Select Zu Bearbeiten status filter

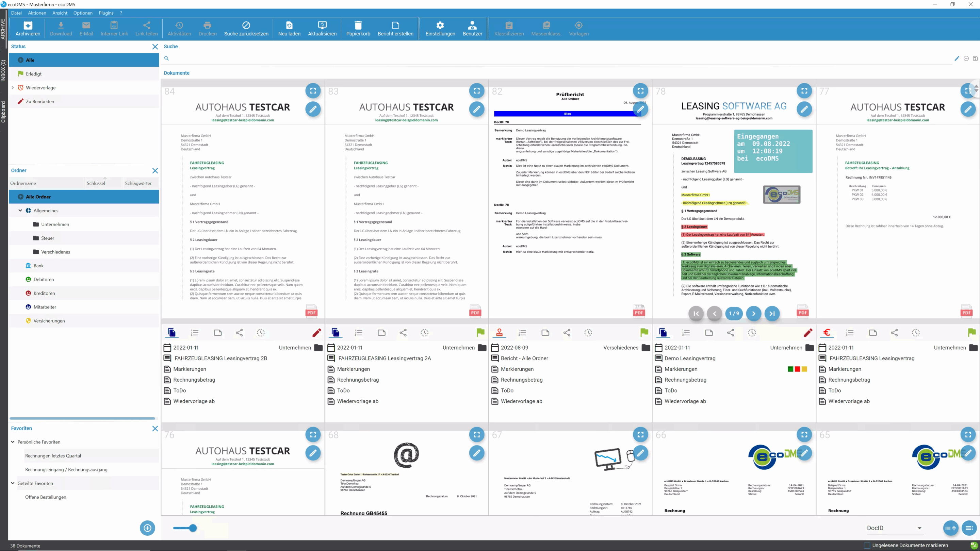click(84, 101)
